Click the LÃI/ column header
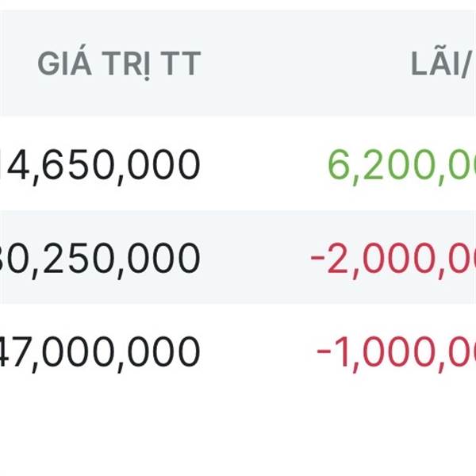Viewport: 476px width, 476px height. (x=442, y=64)
